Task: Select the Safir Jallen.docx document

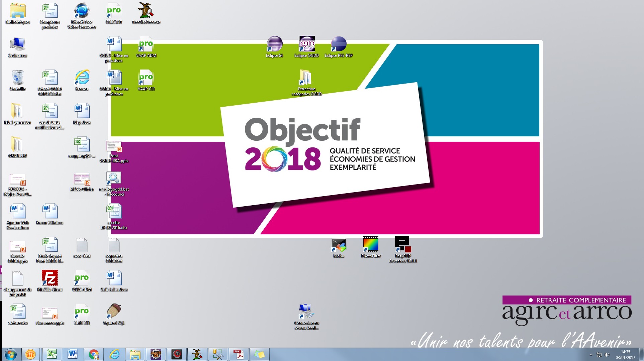Action: [x=114, y=281]
